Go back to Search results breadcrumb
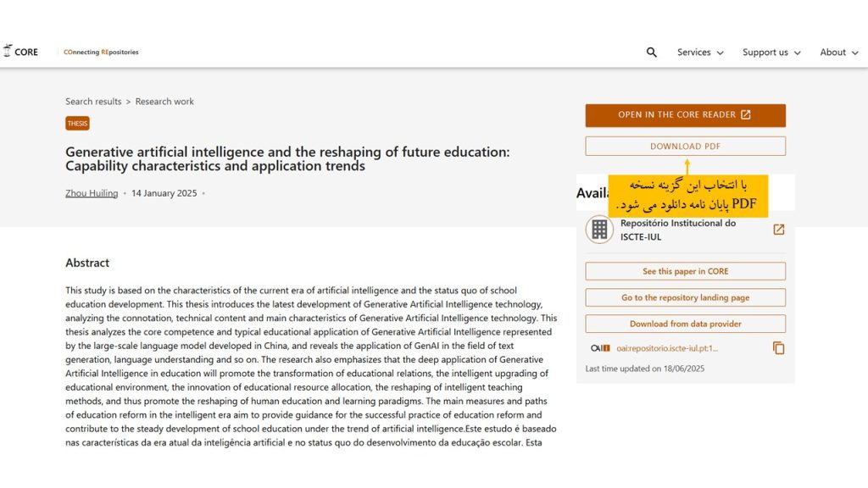Screen dimensions: 868x488 point(93,102)
